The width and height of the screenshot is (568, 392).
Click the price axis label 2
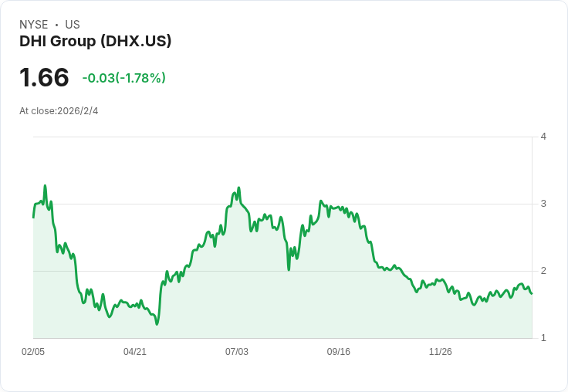543,271
